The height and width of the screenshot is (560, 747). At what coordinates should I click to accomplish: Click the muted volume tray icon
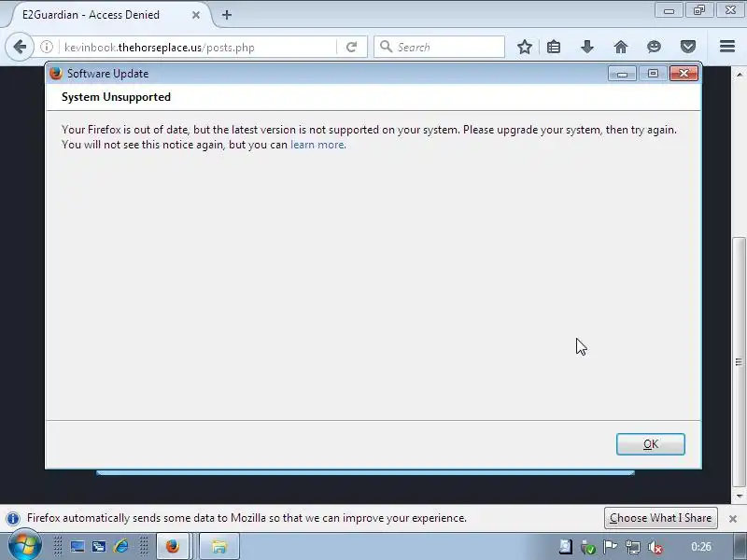point(655,547)
